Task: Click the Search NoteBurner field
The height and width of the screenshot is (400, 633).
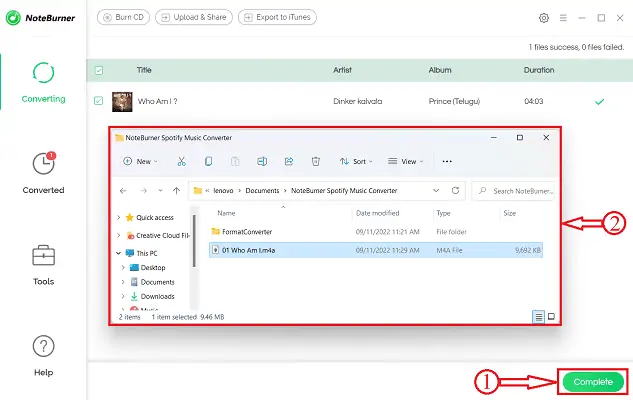Action: point(514,191)
